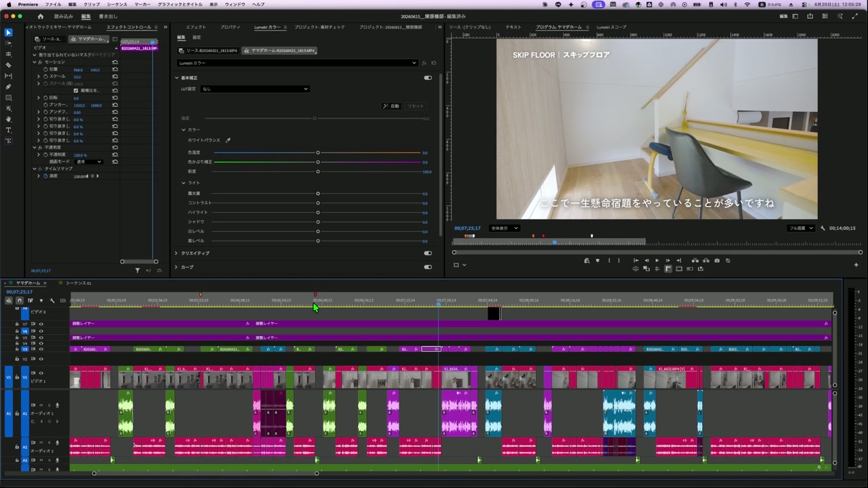Open the 全体表示 zoom level dropdown

[505, 228]
